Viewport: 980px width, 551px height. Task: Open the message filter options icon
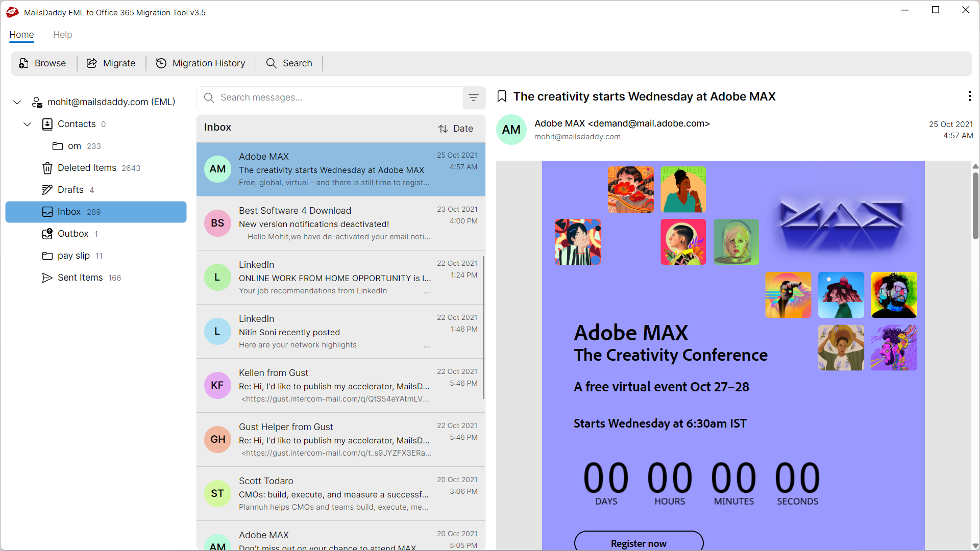coord(474,97)
